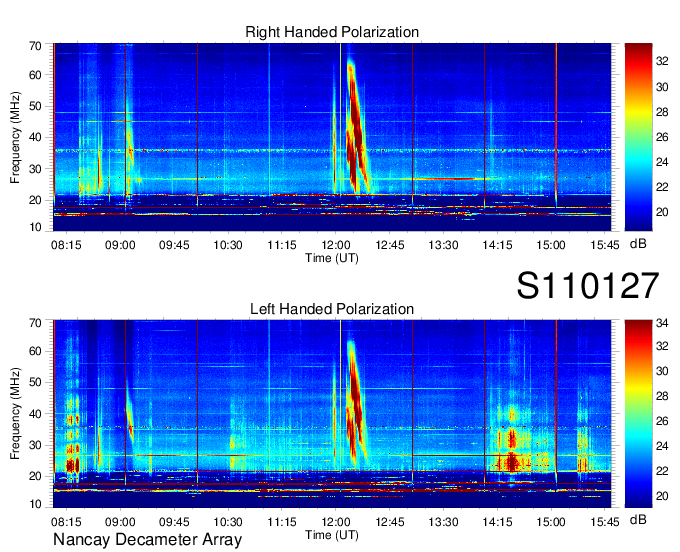Click the dB unit below Left Handed colorbar
This screenshot has height=552, width=680.
click(x=638, y=520)
